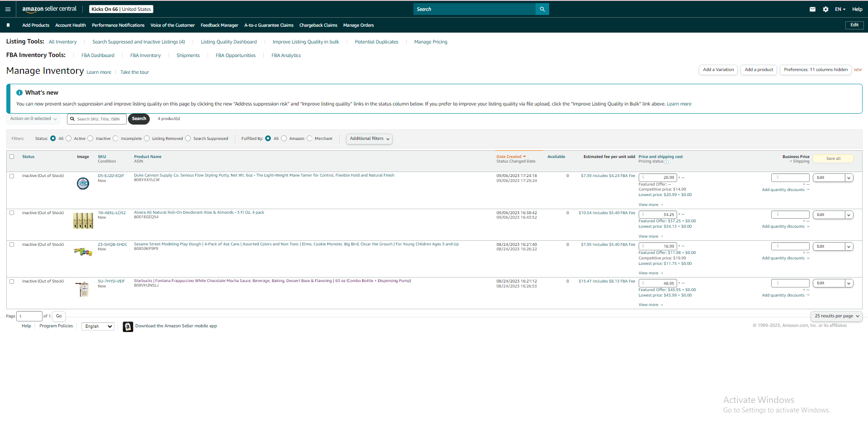Click the What's new info icon
This screenshot has width=868, height=426.
pyautogui.click(x=19, y=92)
